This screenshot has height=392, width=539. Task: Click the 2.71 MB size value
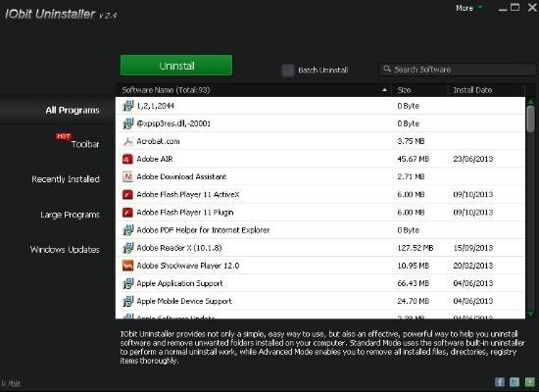pos(411,176)
